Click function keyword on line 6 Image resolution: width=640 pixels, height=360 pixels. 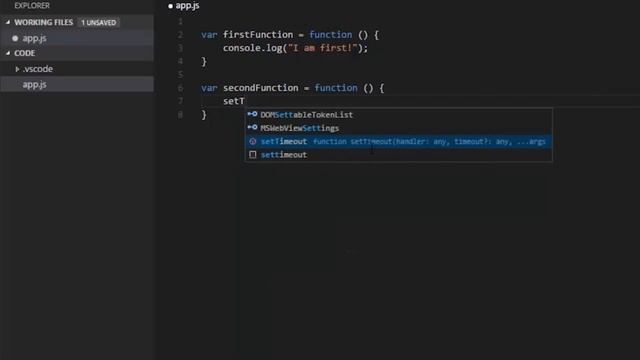(x=336, y=88)
